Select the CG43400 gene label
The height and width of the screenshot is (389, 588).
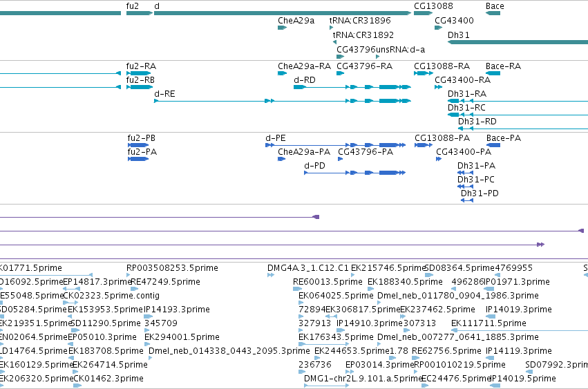(x=454, y=21)
